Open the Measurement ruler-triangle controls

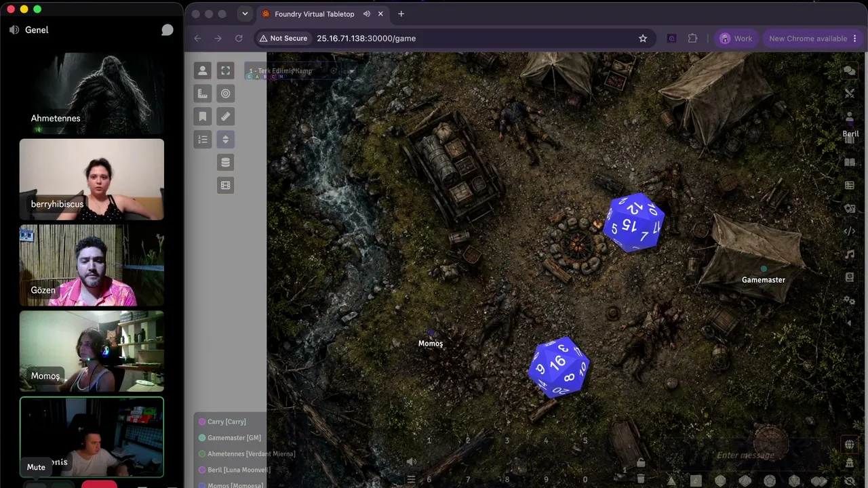point(202,94)
